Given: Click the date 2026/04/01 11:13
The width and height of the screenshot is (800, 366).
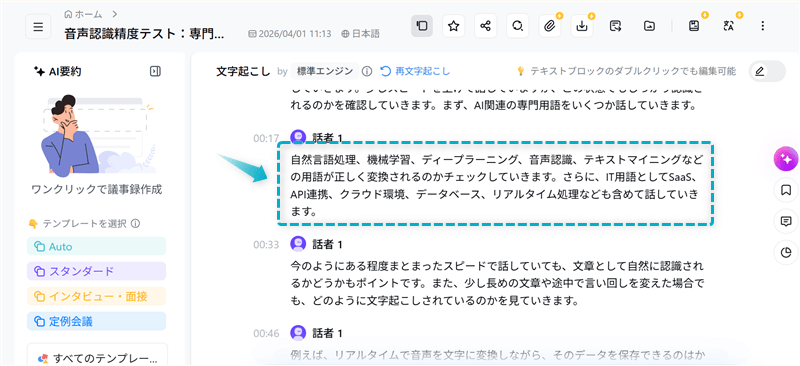Looking at the screenshot, I should coord(290,34).
